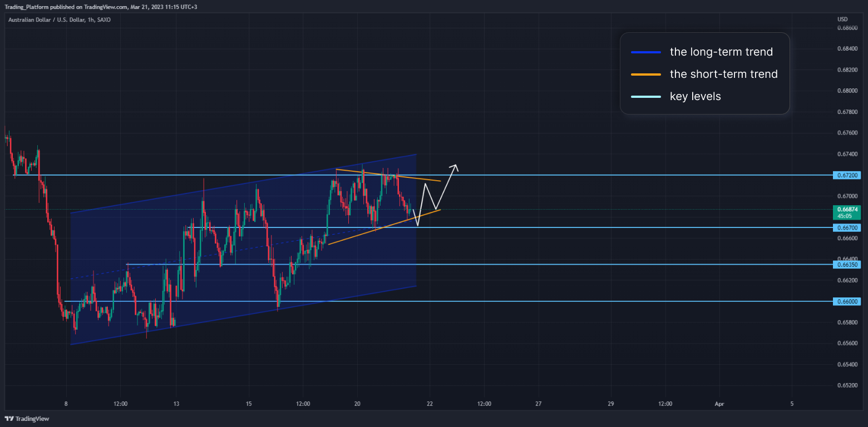
Task: Click the date label 29 on the time axis
Action: point(611,404)
